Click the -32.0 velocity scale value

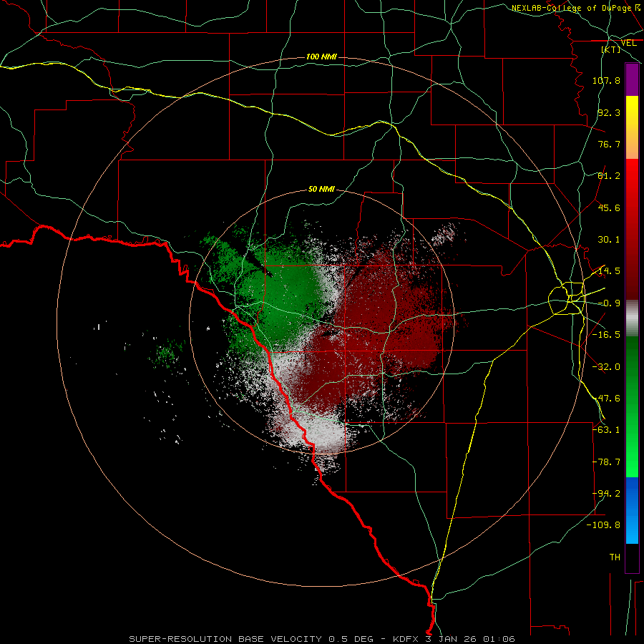[x=606, y=367]
